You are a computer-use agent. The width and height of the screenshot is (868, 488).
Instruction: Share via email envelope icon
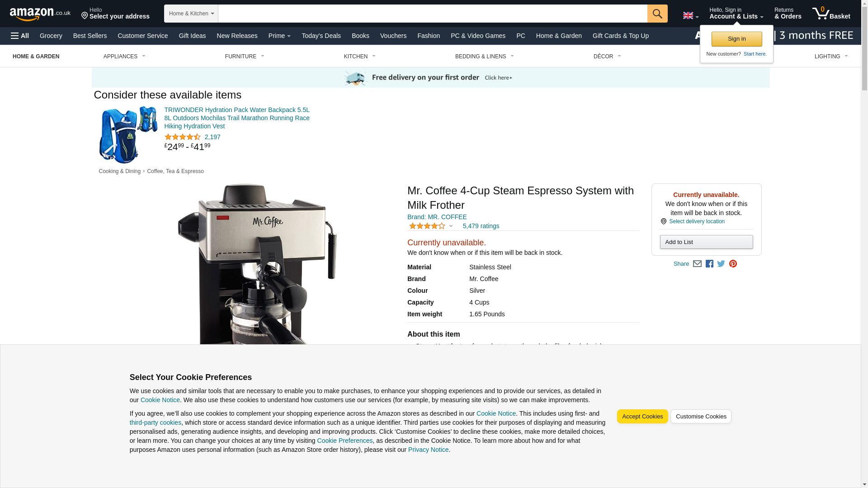[x=697, y=264]
